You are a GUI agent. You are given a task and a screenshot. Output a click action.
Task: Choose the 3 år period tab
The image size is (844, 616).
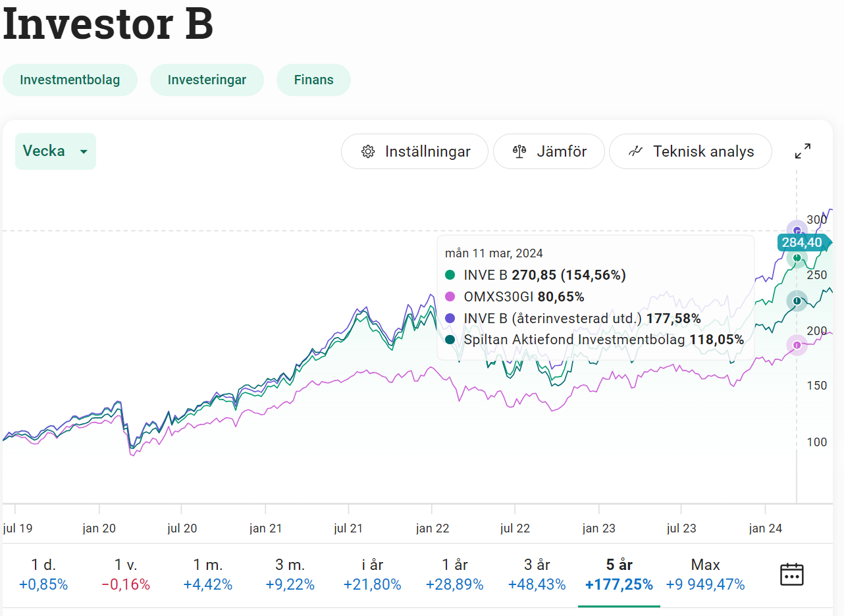[x=537, y=574]
